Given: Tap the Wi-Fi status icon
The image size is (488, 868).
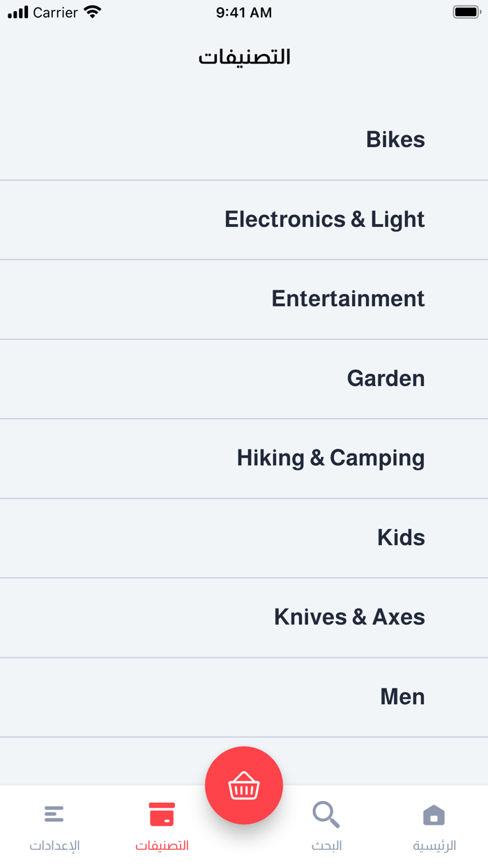Looking at the screenshot, I should click(x=92, y=13).
